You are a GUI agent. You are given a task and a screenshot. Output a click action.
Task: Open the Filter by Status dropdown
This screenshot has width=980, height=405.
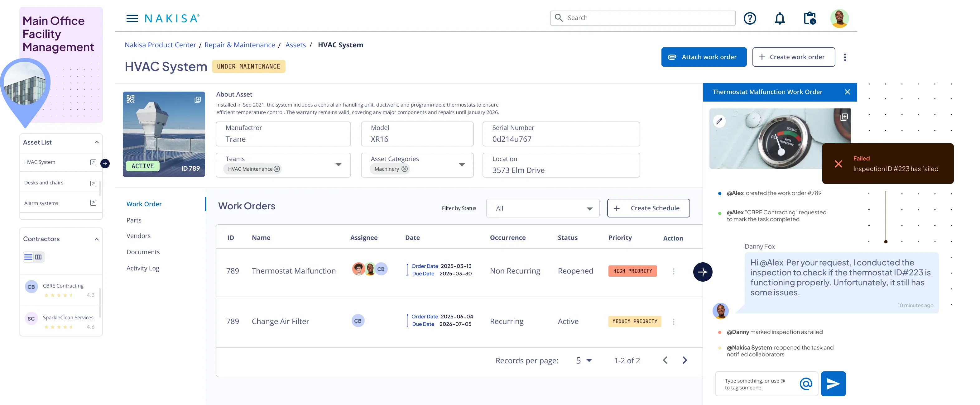pyautogui.click(x=542, y=208)
